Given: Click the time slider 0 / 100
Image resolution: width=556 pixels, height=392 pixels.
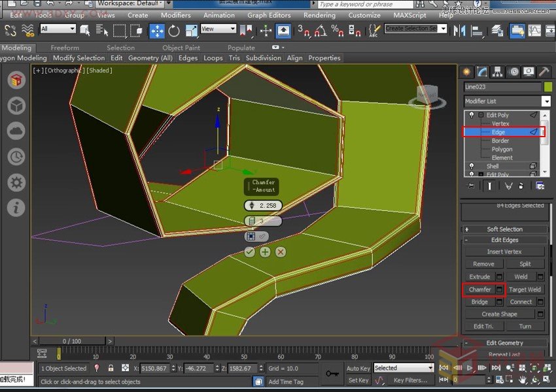Looking at the screenshot, I should click(x=72, y=341).
